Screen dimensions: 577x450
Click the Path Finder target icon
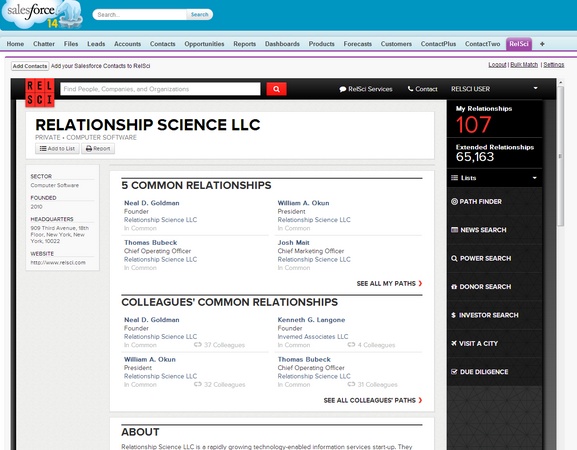coord(454,202)
